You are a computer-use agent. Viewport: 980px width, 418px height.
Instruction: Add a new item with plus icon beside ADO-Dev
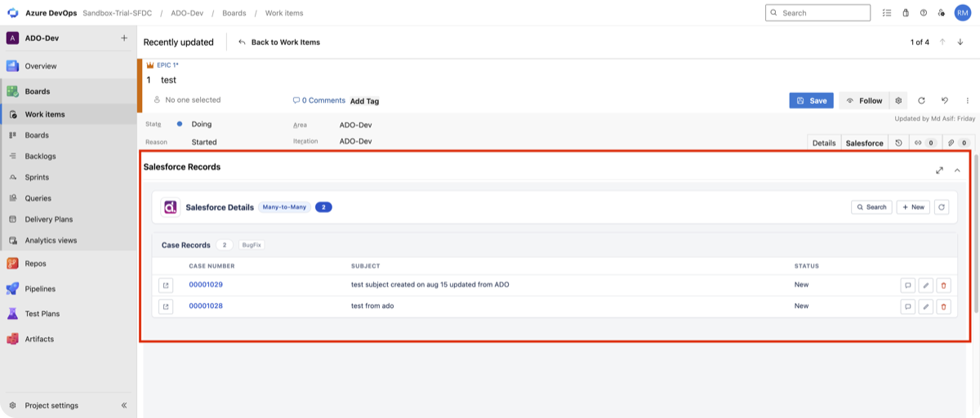click(124, 38)
